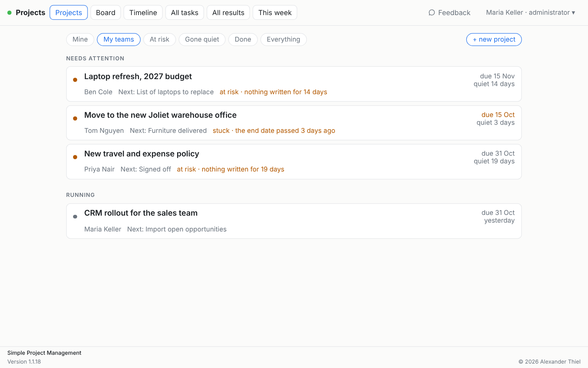Click owner Maria Keller on CRM rollout card
This screenshot has width=588, height=368.
point(103,229)
